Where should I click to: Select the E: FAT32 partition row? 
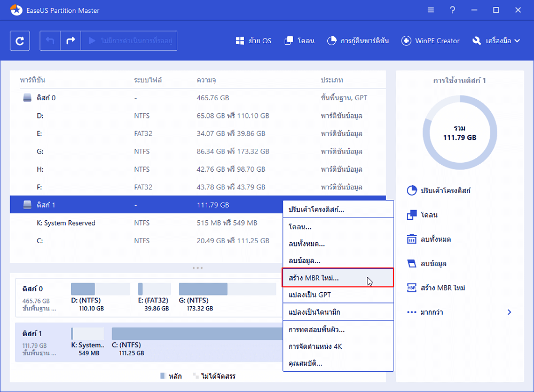pyautogui.click(x=198, y=133)
